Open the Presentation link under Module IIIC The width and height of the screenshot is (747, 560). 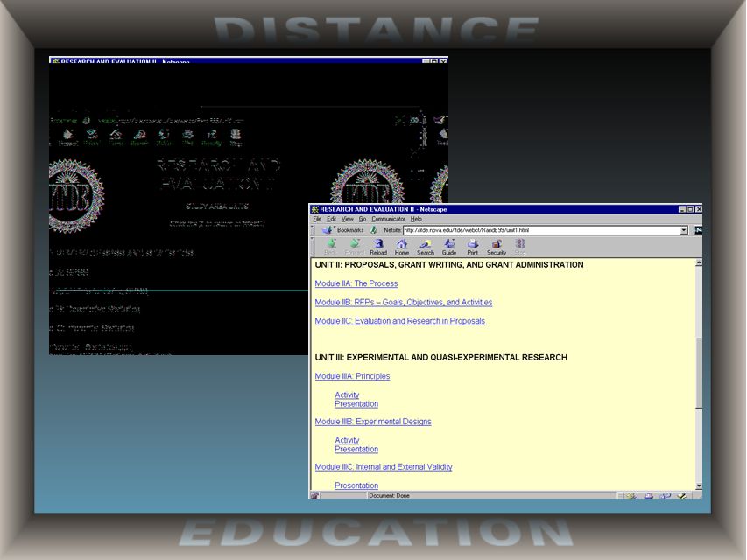[356, 486]
